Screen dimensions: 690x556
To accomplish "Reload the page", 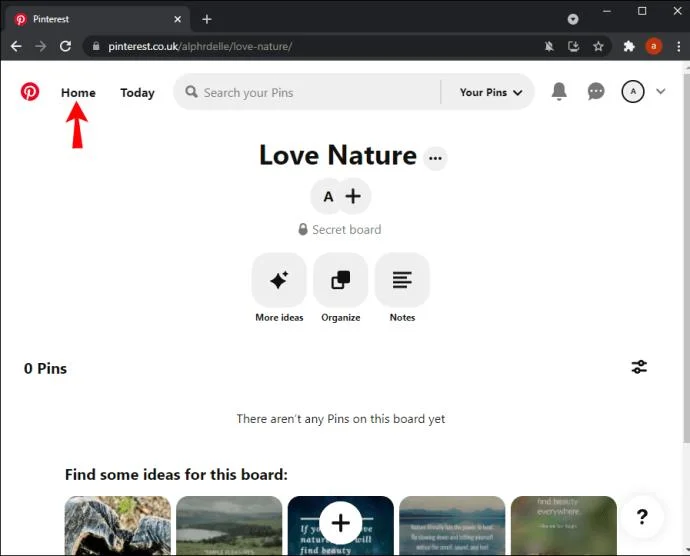I will tap(66, 46).
